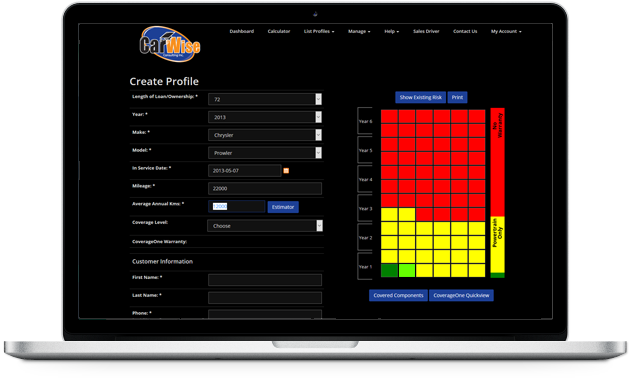Open the Coverage Level Choose dropdown
Screen dimensions: 632x378
[x=265, y=226]
